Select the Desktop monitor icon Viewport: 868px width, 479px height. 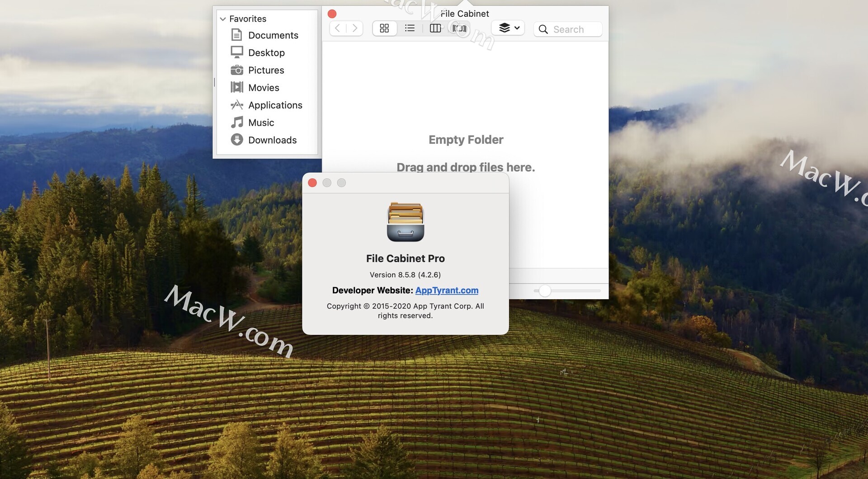237,52
